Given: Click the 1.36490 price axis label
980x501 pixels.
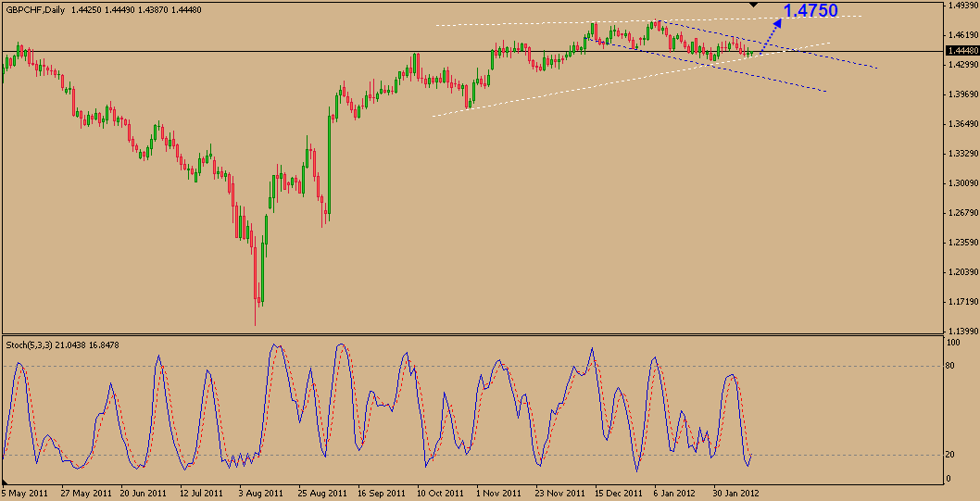Looking at the screenshot, I should coord(963,124).
